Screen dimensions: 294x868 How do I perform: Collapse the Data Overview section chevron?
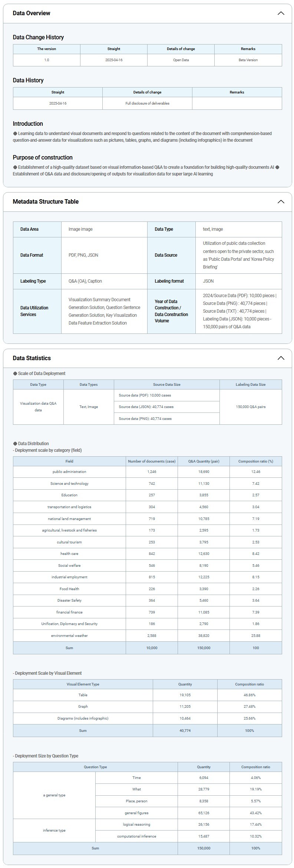click(x=281, y=13)
